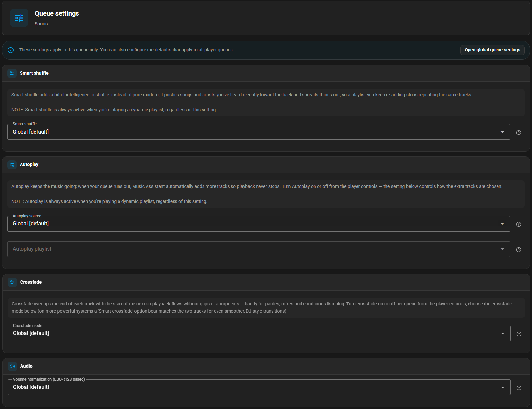Screen dimensions: 532x409
Task: Open help for the Autoplay source setting
Action: [519, 224]
